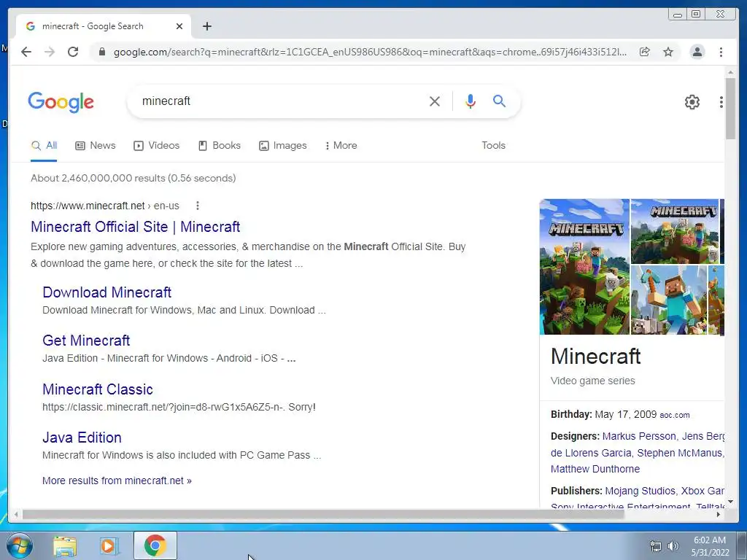Screen dimensions: 747x560
Task: Go back using the browser back arrow
Action: (x=26, y=52)
